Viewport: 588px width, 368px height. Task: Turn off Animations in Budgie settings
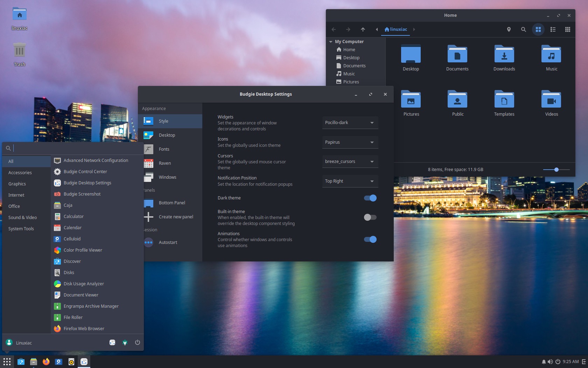coord(370,239)
